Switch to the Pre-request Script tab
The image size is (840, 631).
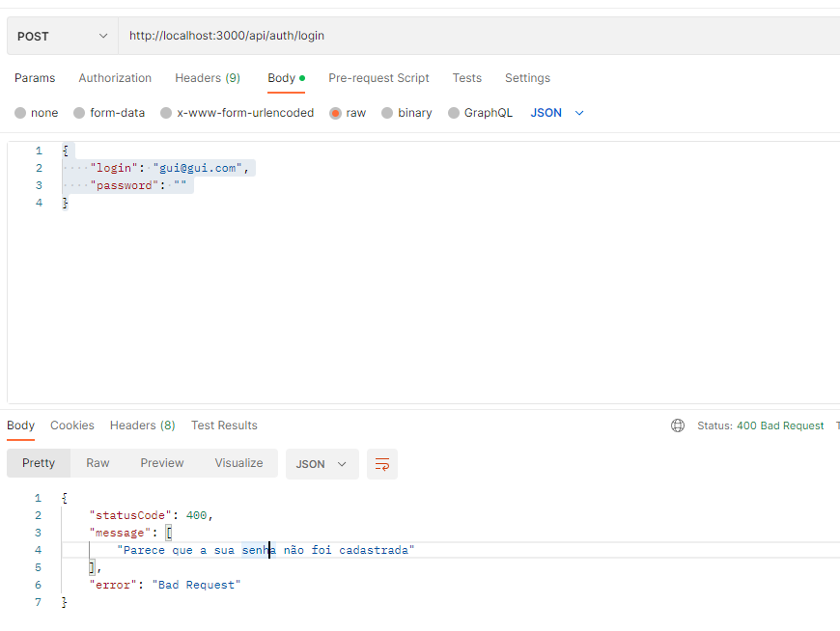(x=378, y=78)
